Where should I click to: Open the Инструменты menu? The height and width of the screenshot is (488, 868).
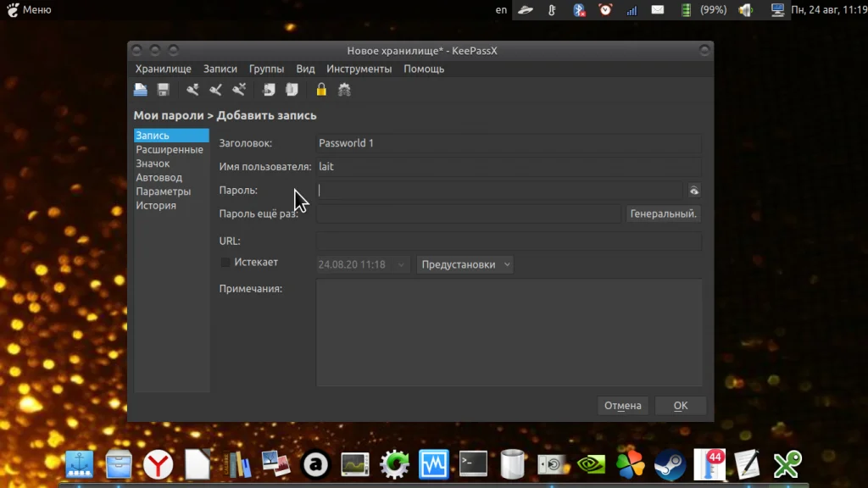click(x=359, y=69)
